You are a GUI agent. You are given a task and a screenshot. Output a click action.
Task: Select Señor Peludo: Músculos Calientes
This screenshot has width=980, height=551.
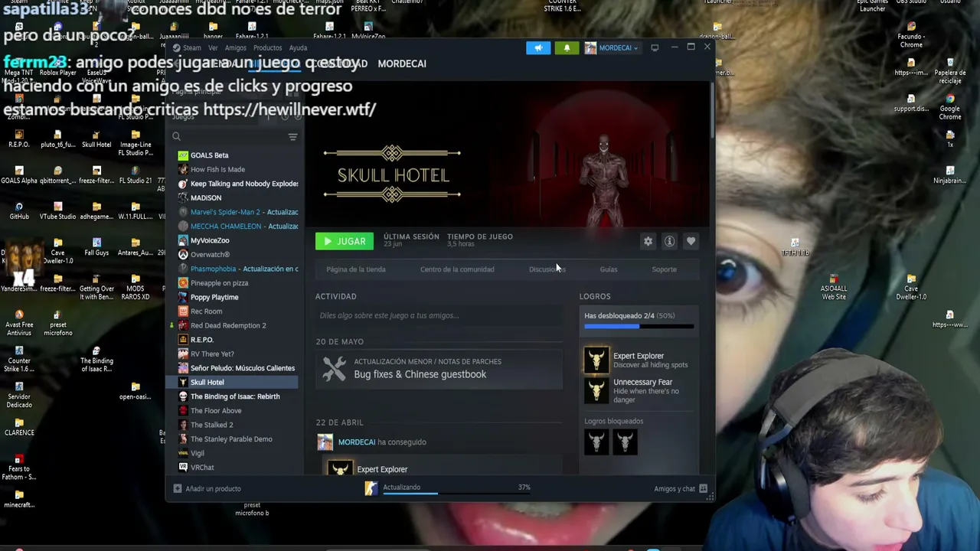pos(237,368)
